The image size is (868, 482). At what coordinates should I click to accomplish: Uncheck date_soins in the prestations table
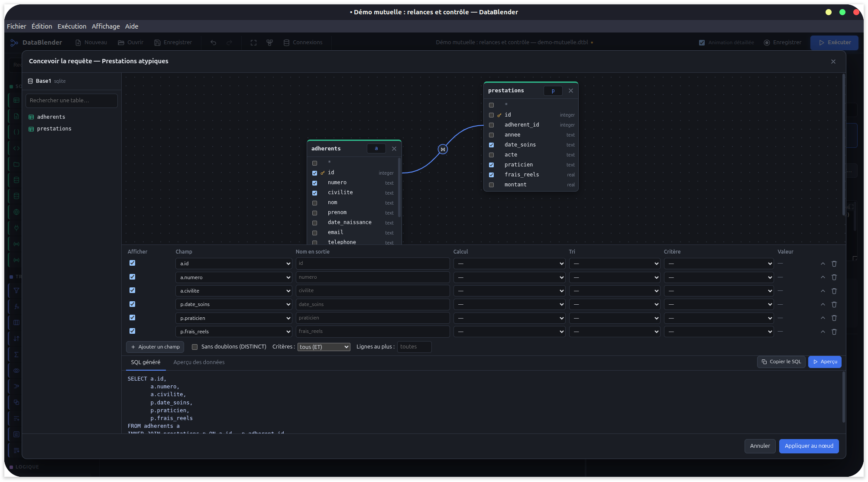point(491,145)
